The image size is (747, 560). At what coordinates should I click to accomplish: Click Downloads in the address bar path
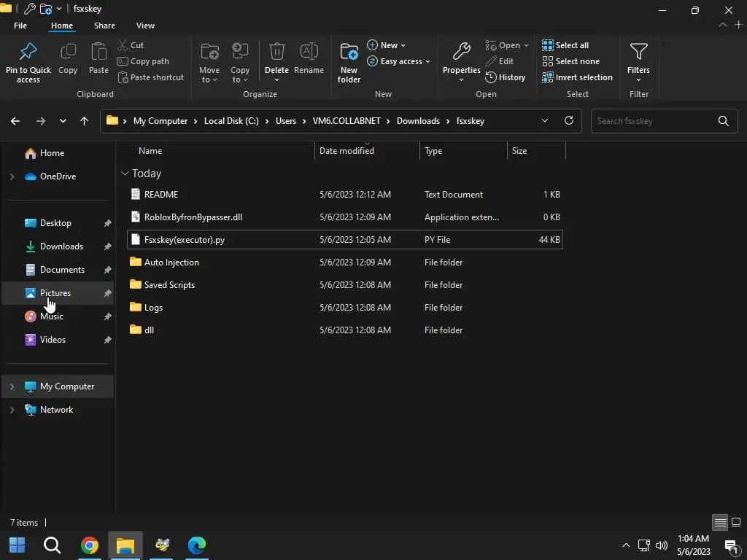click(x=418, y=121)
